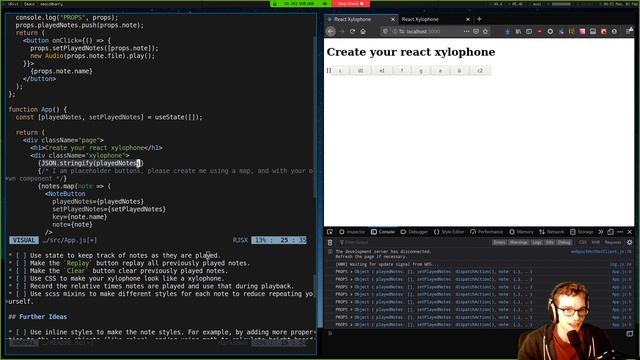Open the Storage devtools tab
Screen dimensions: 640x360
(x=582, y=232)
